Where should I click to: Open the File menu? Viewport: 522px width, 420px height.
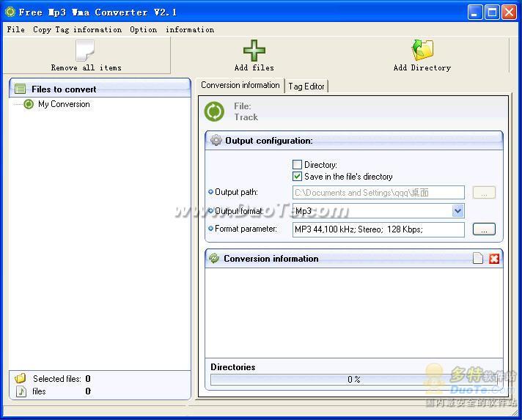point(15,29)
